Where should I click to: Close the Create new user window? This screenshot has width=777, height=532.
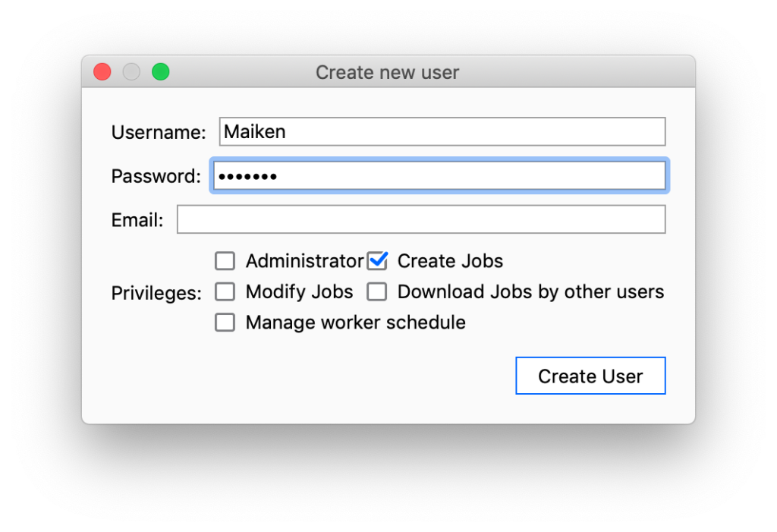(102, 72)
